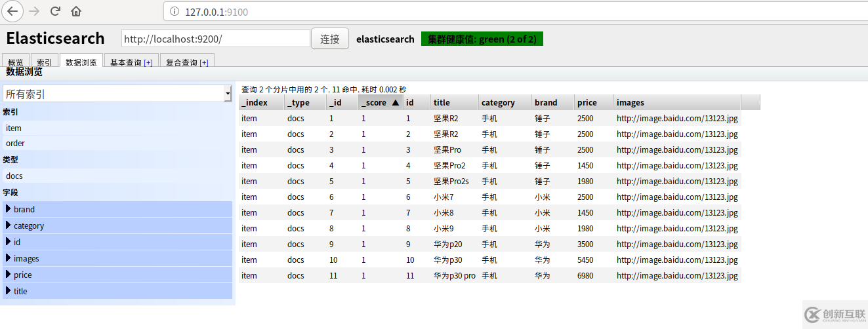The image size is (868, 329).
Task: Click the price value 3500
Action: 585,244
